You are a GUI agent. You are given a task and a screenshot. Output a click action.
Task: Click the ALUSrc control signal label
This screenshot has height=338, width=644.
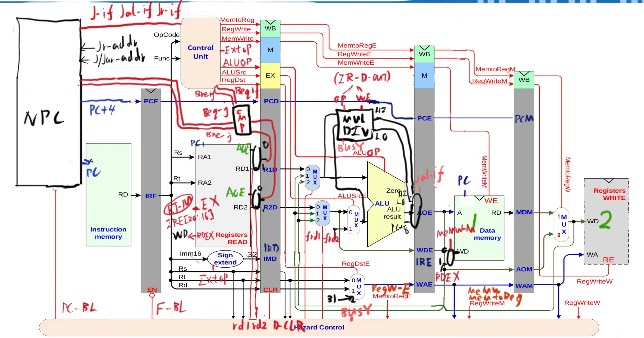coord(234,72)
